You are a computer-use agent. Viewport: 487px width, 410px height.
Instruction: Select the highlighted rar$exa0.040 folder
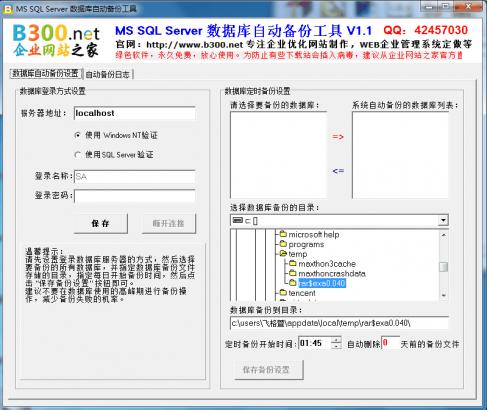point(322,283)
